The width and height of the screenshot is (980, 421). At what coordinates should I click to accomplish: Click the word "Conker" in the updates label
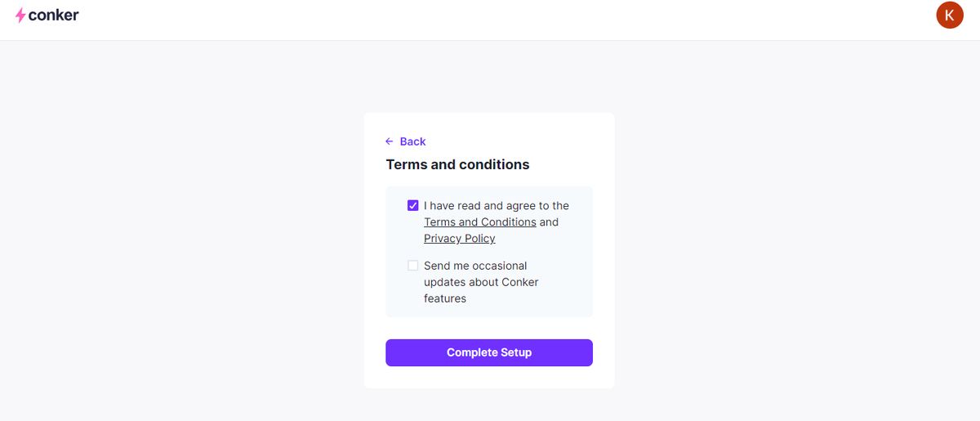pos(520,282)
